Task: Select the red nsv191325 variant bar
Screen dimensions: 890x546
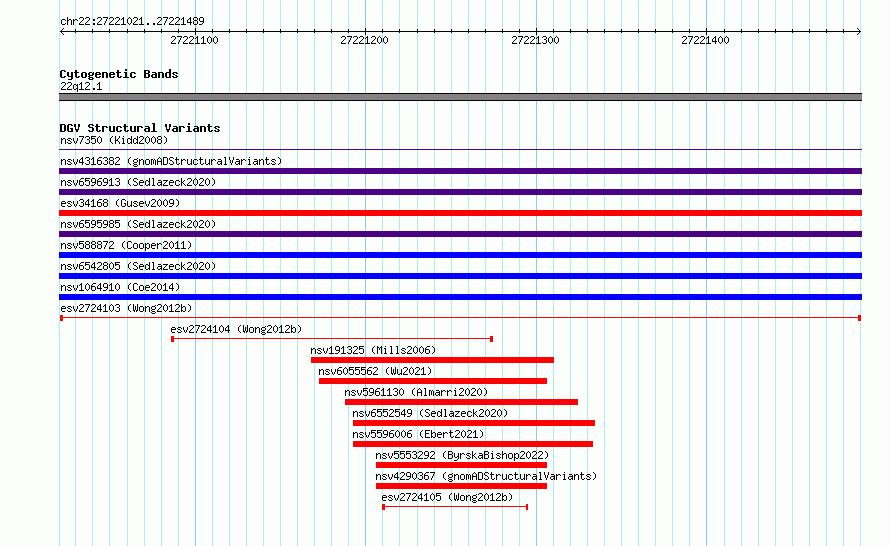Action: (x=432, y=360)
